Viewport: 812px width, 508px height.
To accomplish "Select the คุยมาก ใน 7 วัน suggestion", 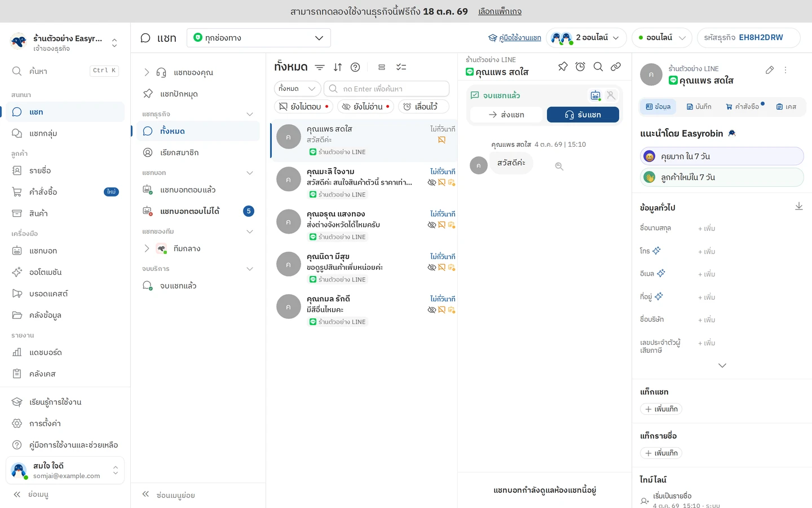I will coord(722,156).
